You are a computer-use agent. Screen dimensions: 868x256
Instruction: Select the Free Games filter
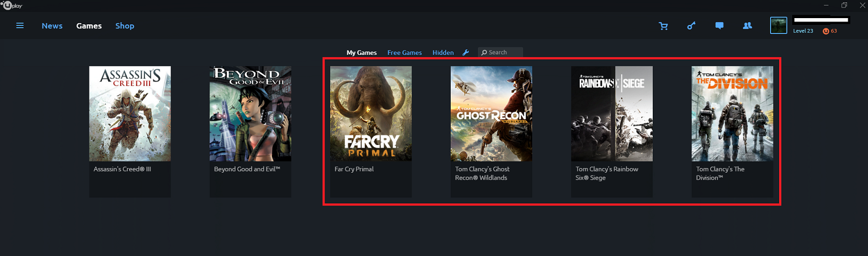click(404, 52)
